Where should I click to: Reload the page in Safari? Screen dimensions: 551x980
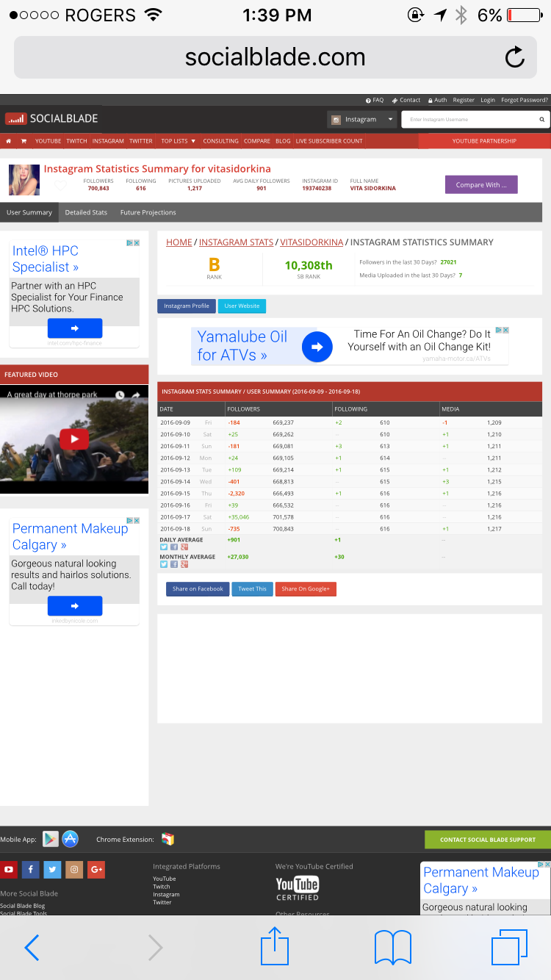click(514, 57)
